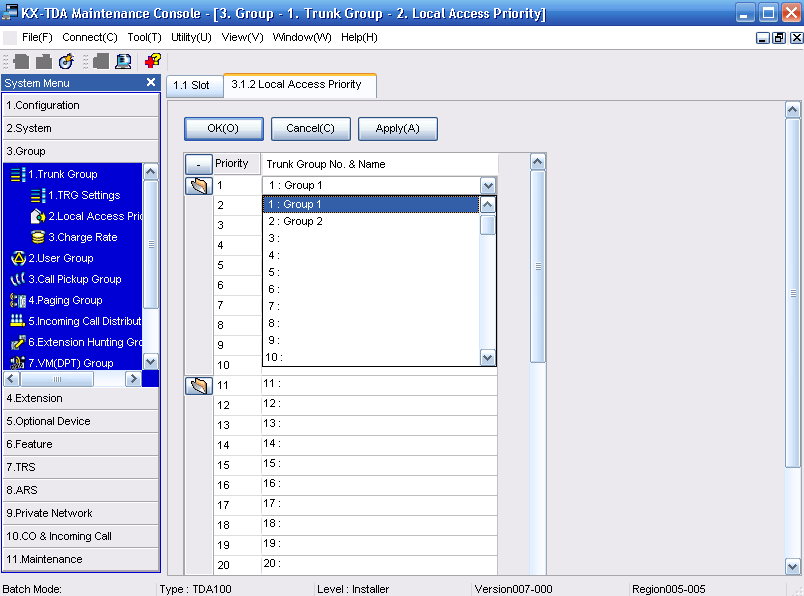Screen dimensions: 804x596
Task: Click the folder icon beside priority 1
Action: [198, 186]
